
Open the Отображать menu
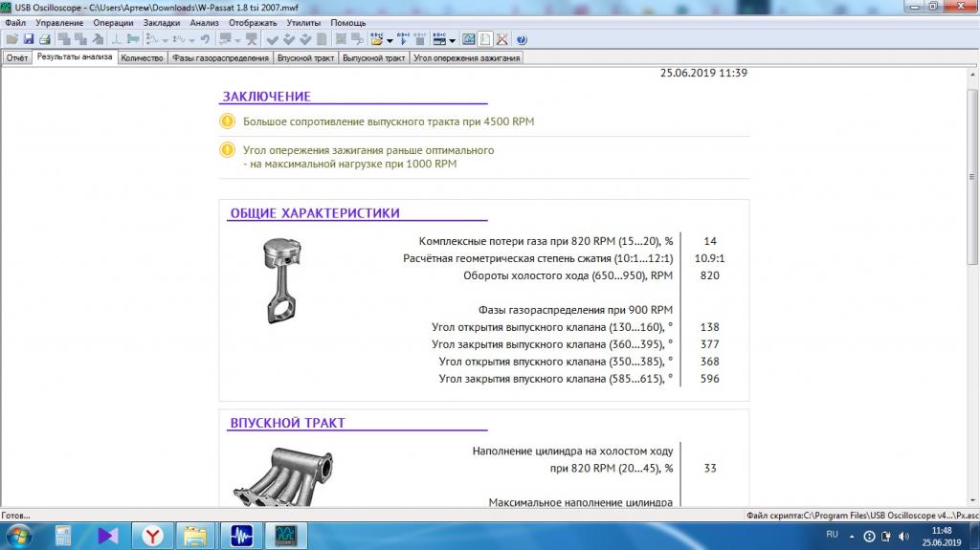click(x=253, y=23)
